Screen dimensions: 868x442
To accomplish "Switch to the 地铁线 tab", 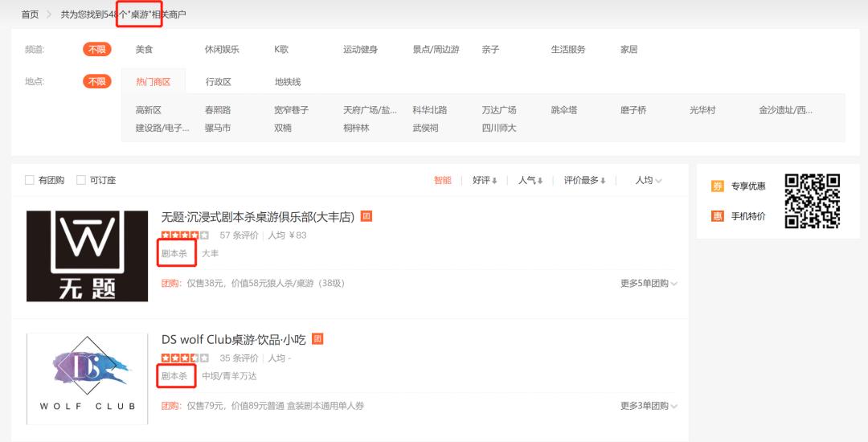I will [288, 82].
